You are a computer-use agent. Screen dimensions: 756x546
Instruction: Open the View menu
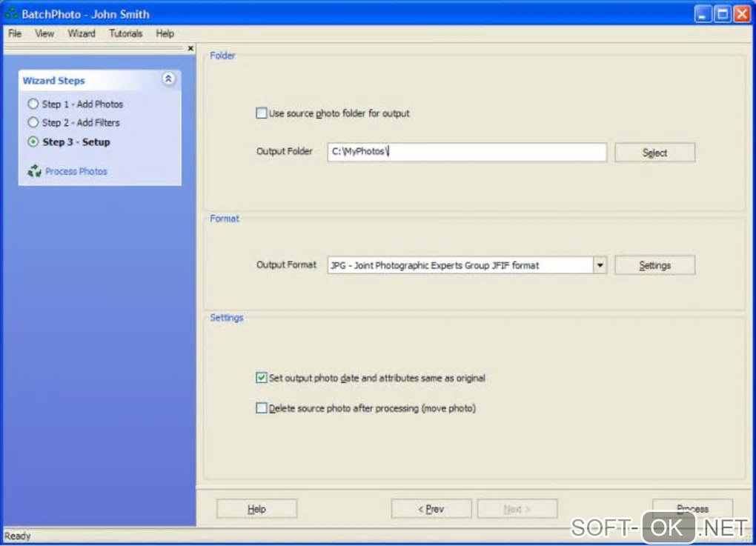[x=44, y=33]
